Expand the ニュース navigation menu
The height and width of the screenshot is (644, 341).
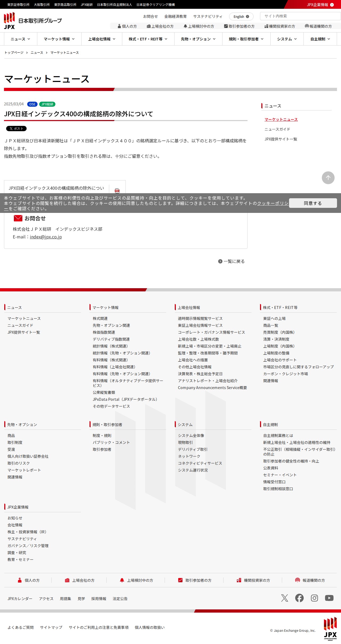click(21, 39)
